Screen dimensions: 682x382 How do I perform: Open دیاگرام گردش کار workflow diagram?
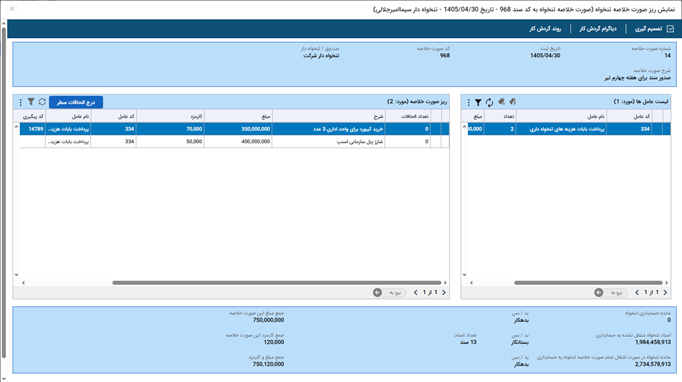pos(598,29)
